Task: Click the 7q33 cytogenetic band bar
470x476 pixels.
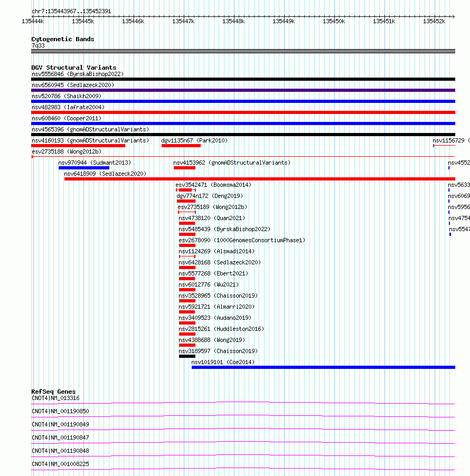Action: [x=243, y=51]
